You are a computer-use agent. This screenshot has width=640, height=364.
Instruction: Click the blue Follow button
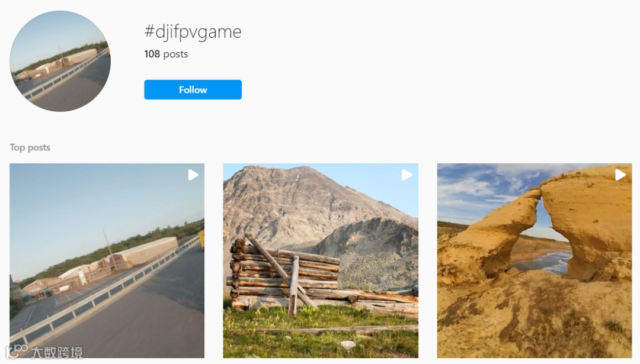(x=193, y=90)
